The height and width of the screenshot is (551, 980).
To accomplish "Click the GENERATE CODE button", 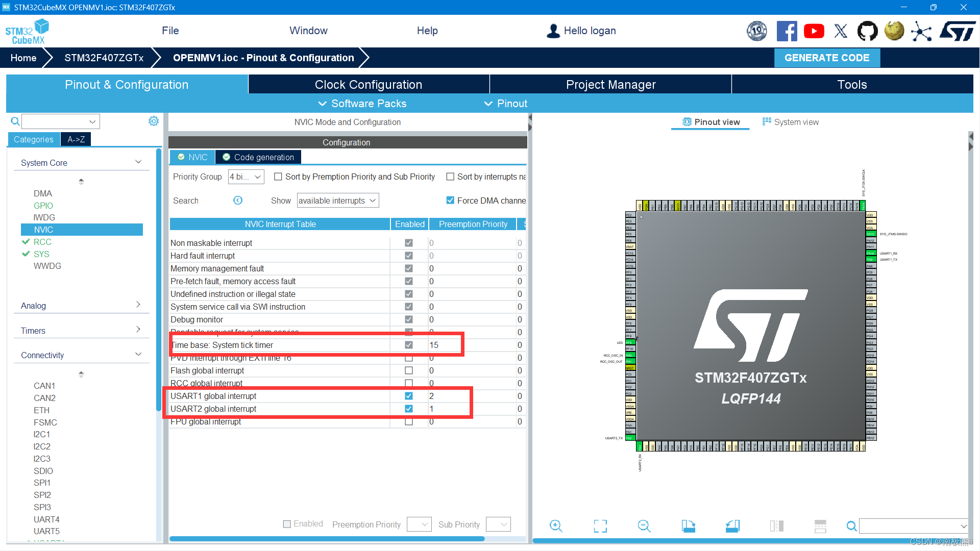I will coord(827,58).
